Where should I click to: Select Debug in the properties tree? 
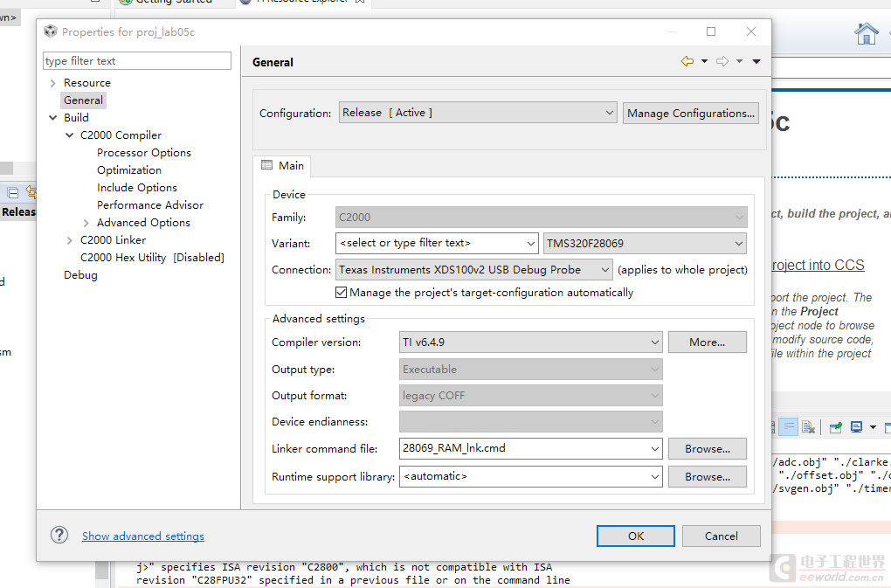coord(80,275)
